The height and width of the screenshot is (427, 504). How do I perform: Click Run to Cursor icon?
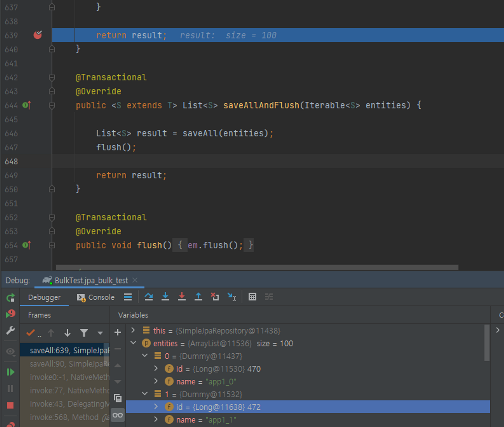pos(232,297)
